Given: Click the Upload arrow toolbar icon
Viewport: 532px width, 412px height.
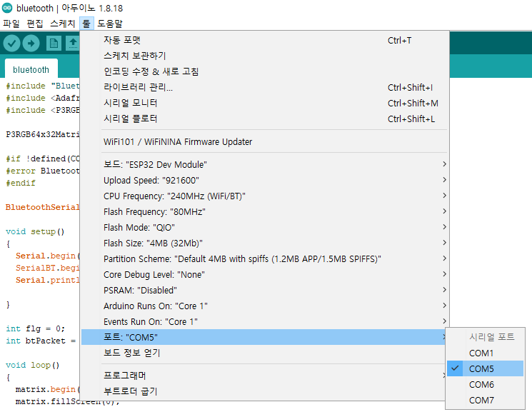Looking at the screenshot, I should pos(31,44).
